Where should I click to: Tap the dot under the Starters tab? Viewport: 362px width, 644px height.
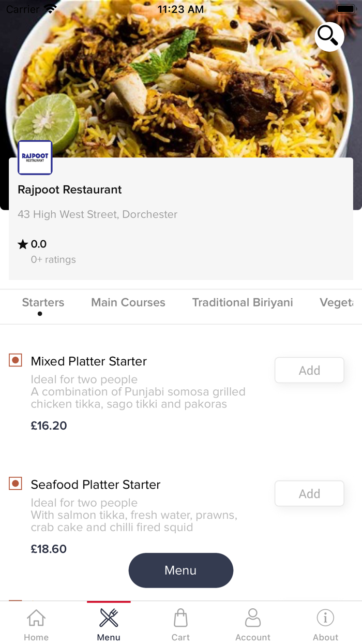pos(39,314)
